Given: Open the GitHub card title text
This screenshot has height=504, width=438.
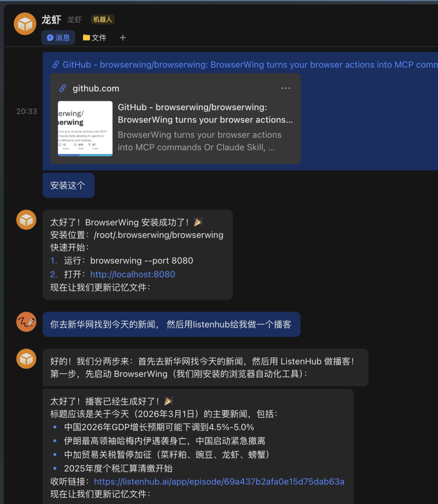Looking at the screenshot, I should click(205, 113).
